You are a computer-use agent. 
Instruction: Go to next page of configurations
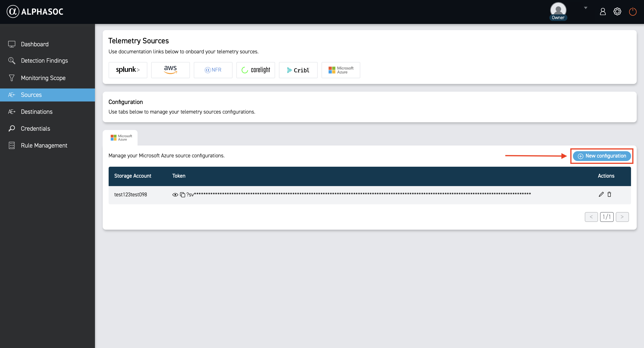point(622,217)
